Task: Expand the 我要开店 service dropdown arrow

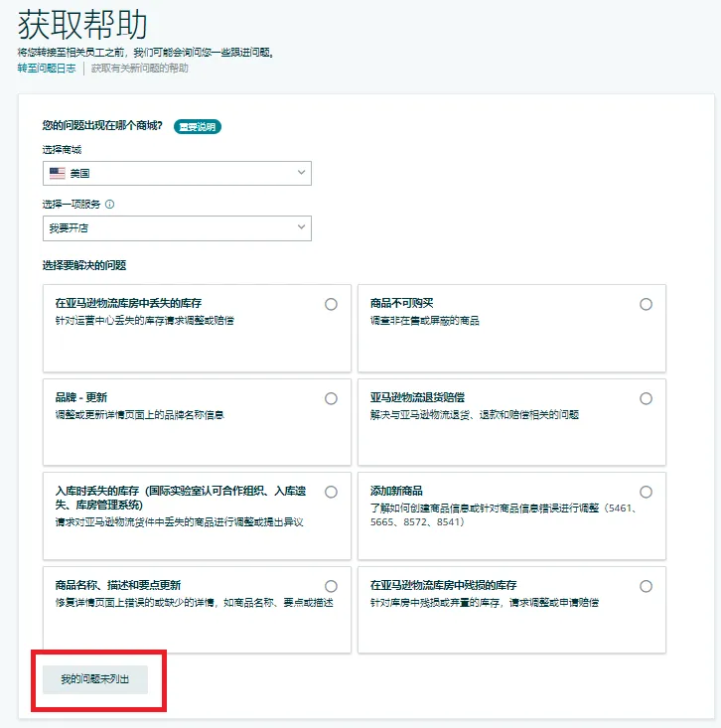Action: pyautogui.click(x=301, y=228)
